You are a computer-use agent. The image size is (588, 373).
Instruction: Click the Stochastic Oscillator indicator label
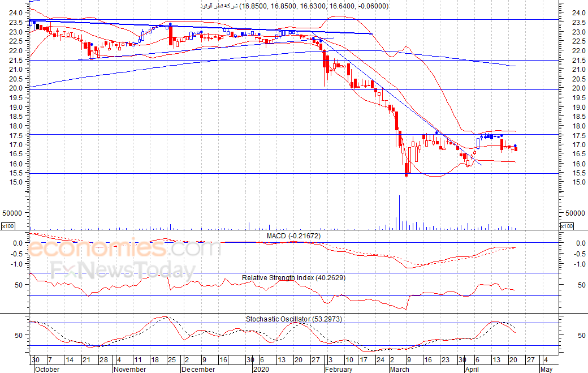coord(293,319)
